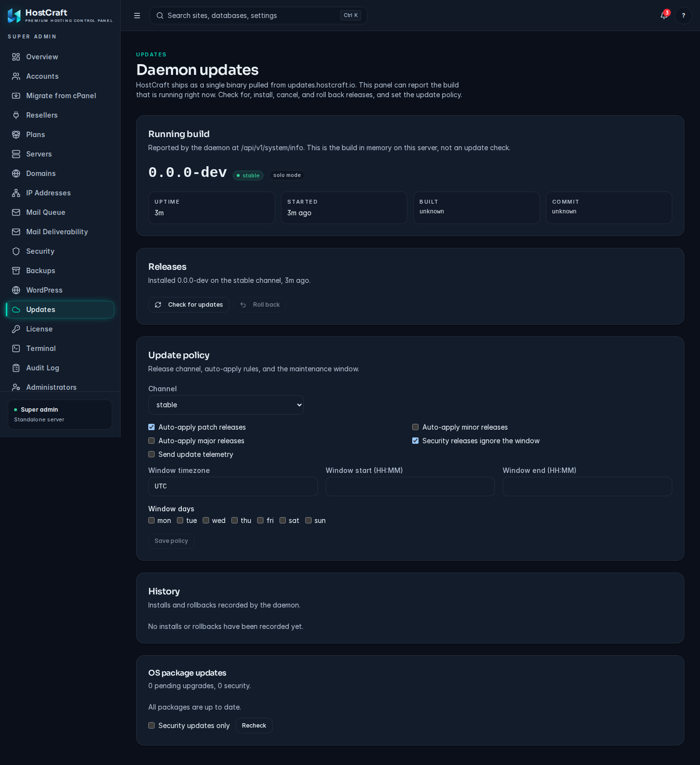Focus the search sites, databases, settings box
Viewport: 700px width, 765px height.
259,16
